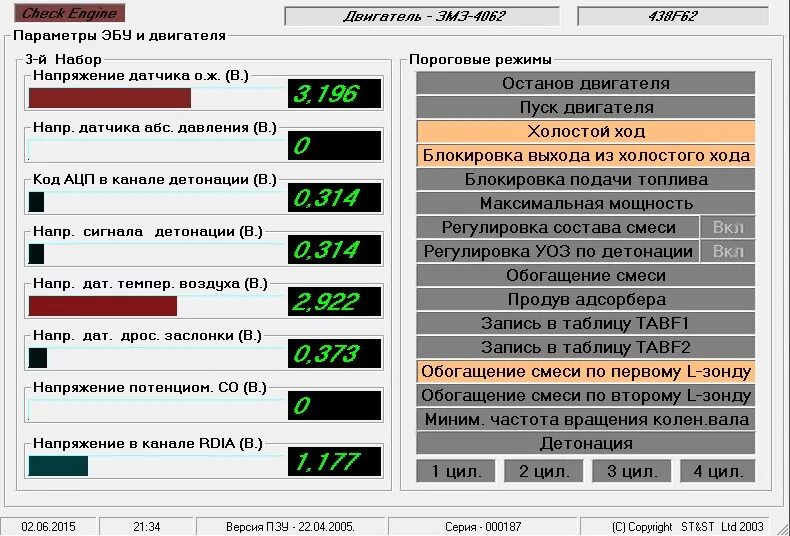This screenshot has width=790, height=536.
Task: Click the Код АЦП в канале детонации bar
Action: [36, 202]
